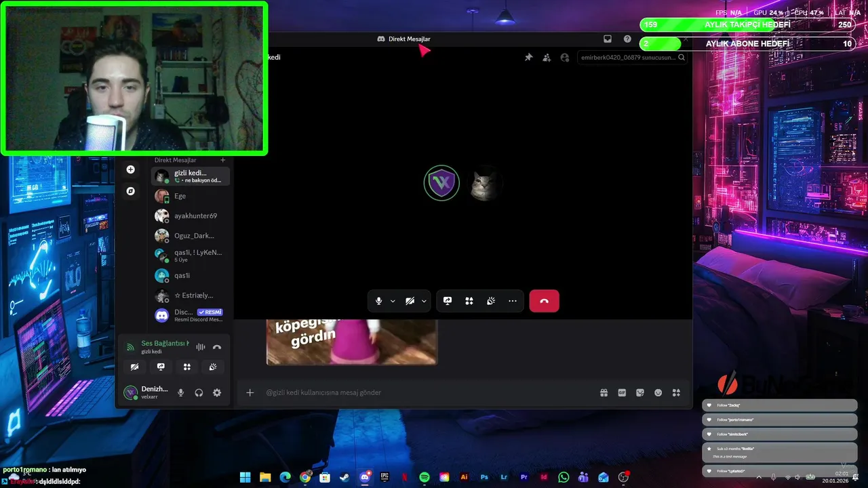
Task: Open the Oguz_Dark direct message
Action: tap(191, 236)
